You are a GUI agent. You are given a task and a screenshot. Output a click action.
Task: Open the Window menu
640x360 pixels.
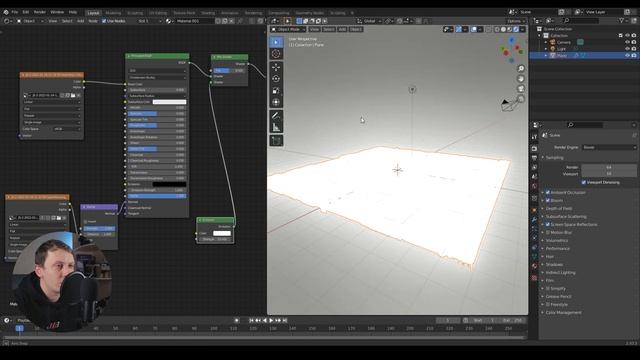coord(57,12)
